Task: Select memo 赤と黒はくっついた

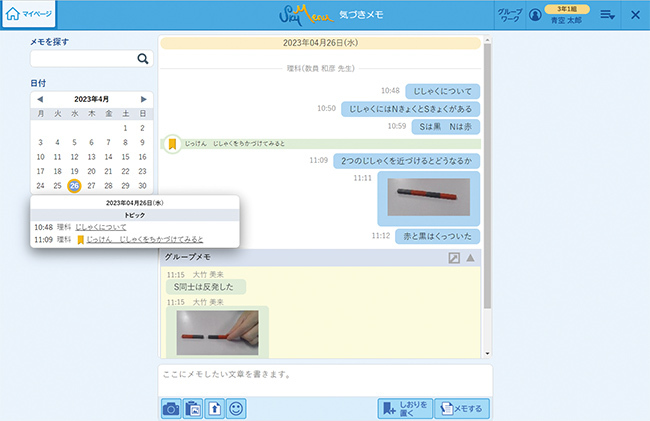Action: 437,236
